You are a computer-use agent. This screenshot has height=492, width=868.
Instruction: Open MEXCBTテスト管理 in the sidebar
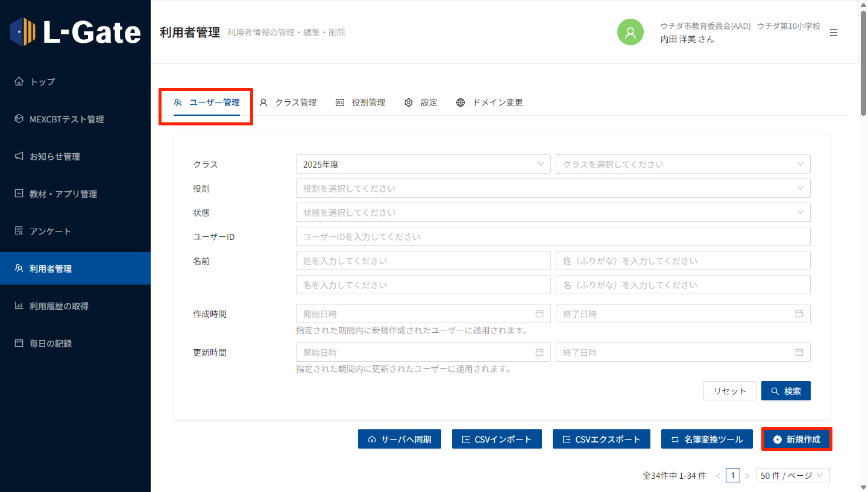[66, 119]
